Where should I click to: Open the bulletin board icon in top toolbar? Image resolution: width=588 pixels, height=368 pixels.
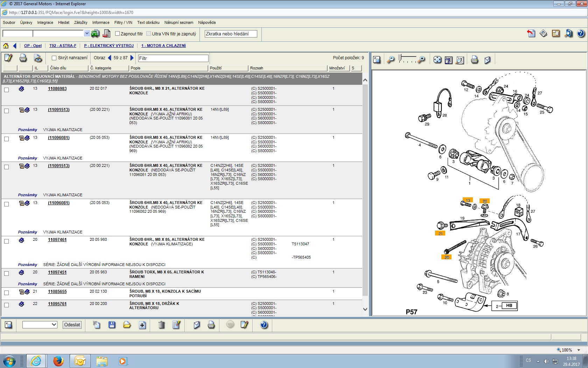point(556,34)
